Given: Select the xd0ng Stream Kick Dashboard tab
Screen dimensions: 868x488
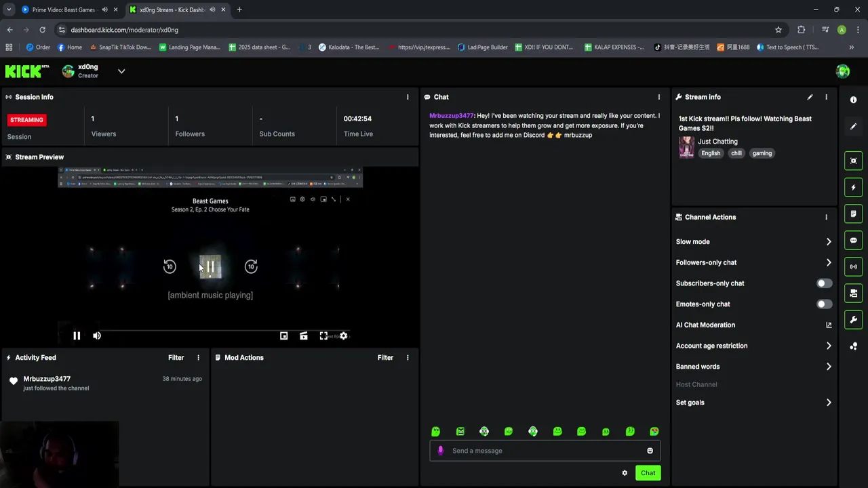Looking at the screenshot, I should (x=176, y=9).
